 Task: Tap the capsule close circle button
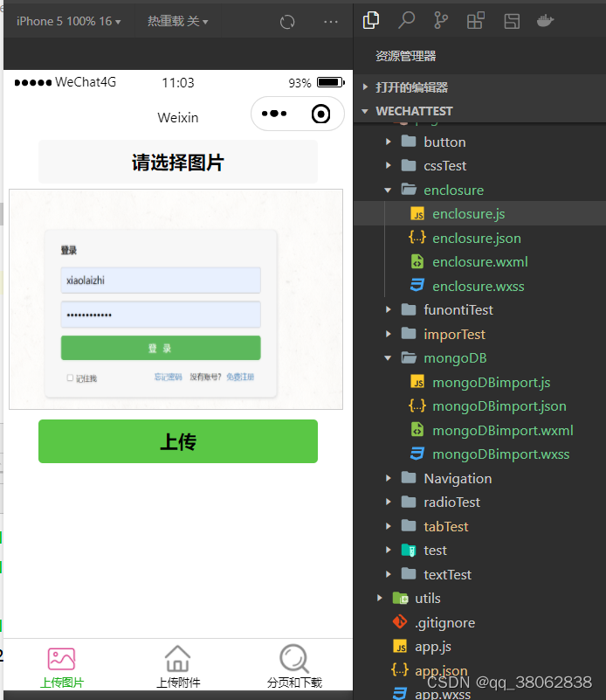coord(320,114)
